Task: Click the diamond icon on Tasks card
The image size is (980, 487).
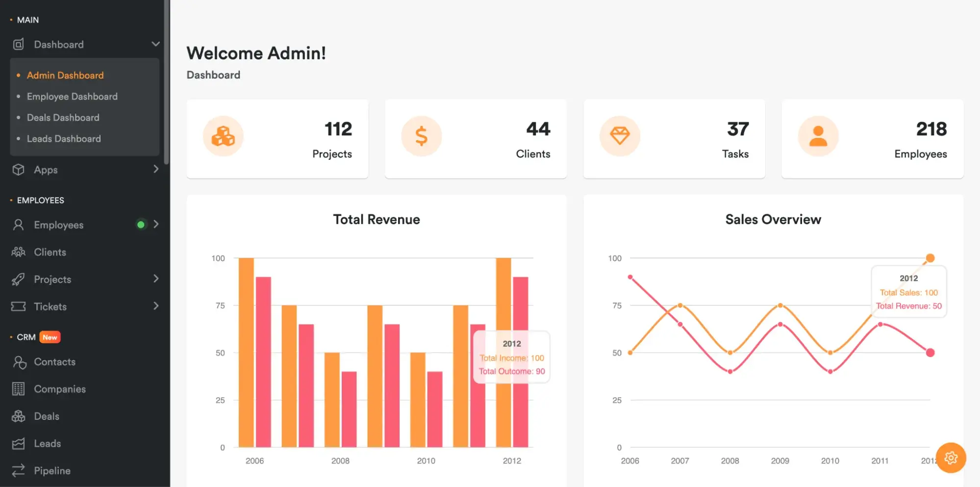Action: coord(620,136)
